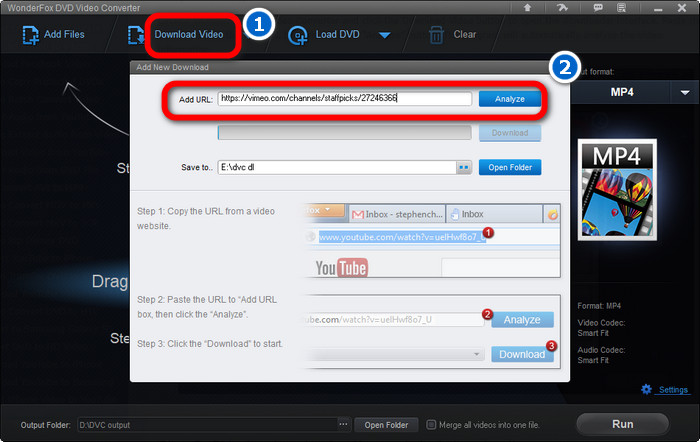Click the Step 2 instruction text
The width and height of the screenshot is (700, 442).
pyautogui.click(x=207, y=307)
